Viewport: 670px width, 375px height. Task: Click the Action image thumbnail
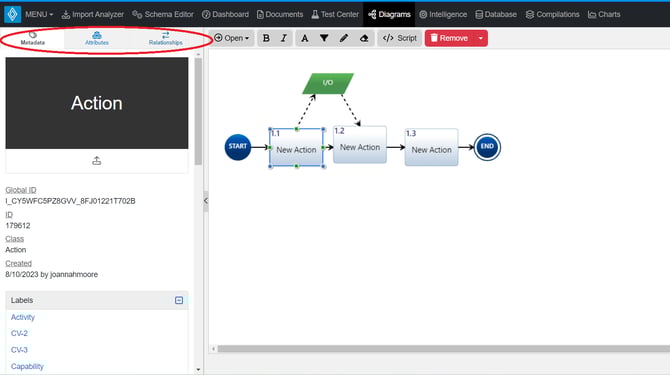click(x=97, y=103)
